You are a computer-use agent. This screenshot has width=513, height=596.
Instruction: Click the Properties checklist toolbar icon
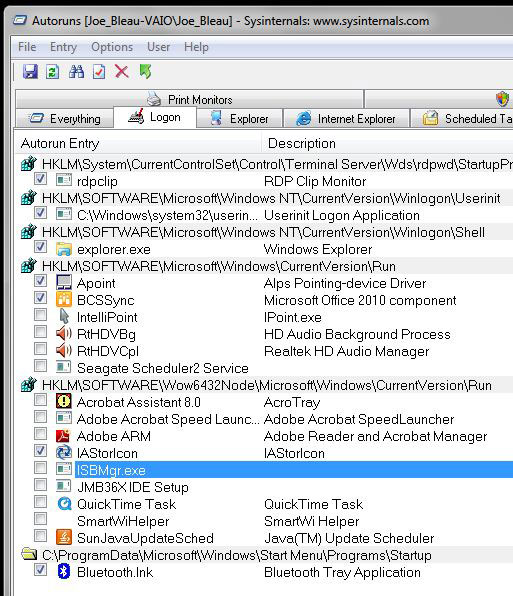click(99, 71)
